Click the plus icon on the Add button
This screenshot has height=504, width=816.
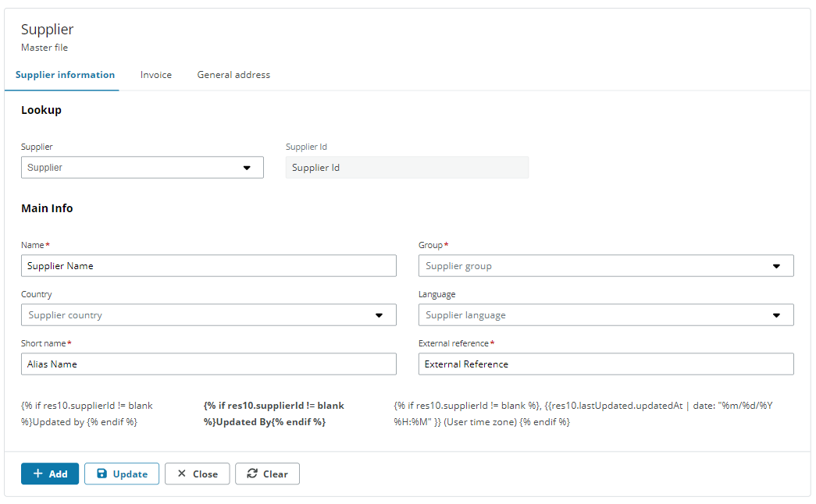38,474
